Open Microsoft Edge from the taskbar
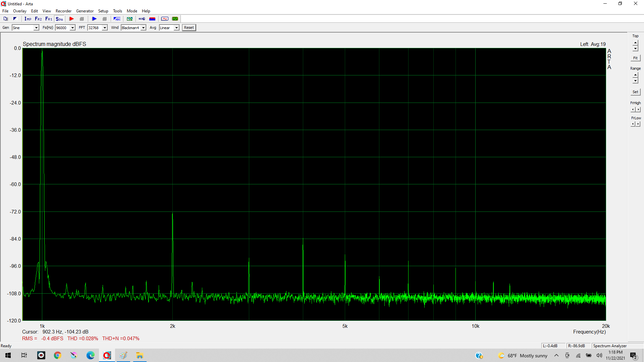 90,355
